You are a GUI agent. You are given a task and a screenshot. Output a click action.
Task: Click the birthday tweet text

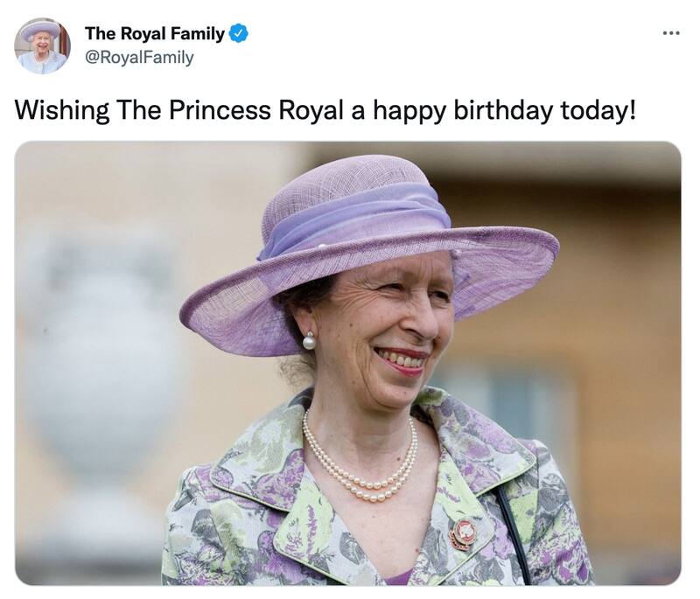click(324, 111)
